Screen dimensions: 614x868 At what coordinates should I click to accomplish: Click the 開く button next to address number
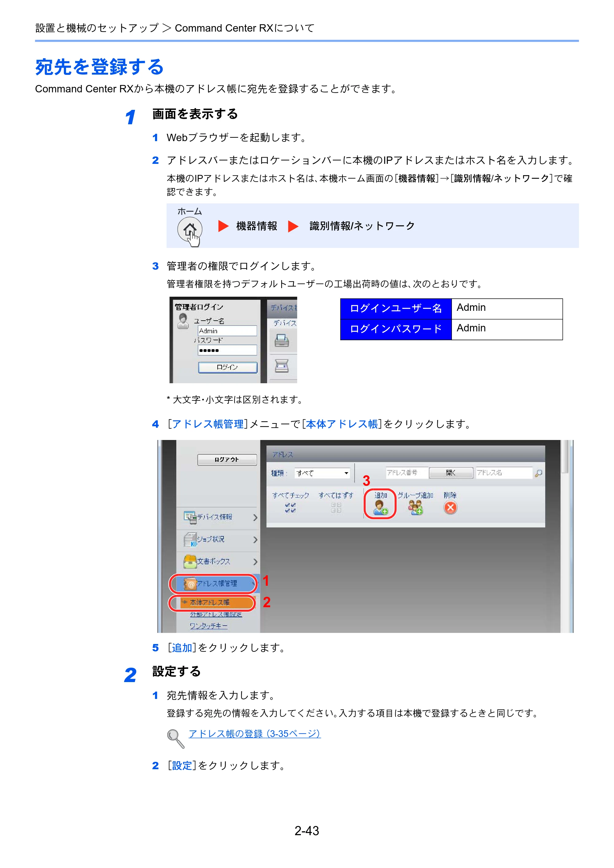click(451, 473)
